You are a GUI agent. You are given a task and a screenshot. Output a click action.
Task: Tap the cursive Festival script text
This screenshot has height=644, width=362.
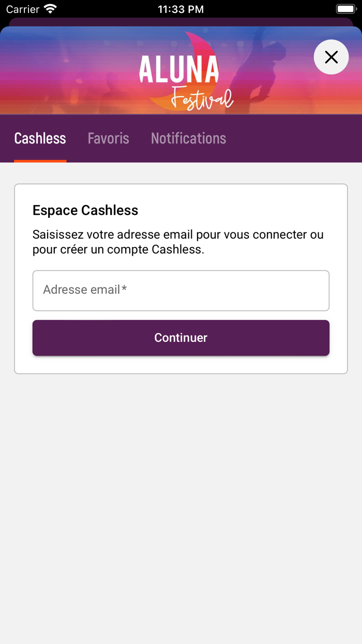[x=202, y=97]
